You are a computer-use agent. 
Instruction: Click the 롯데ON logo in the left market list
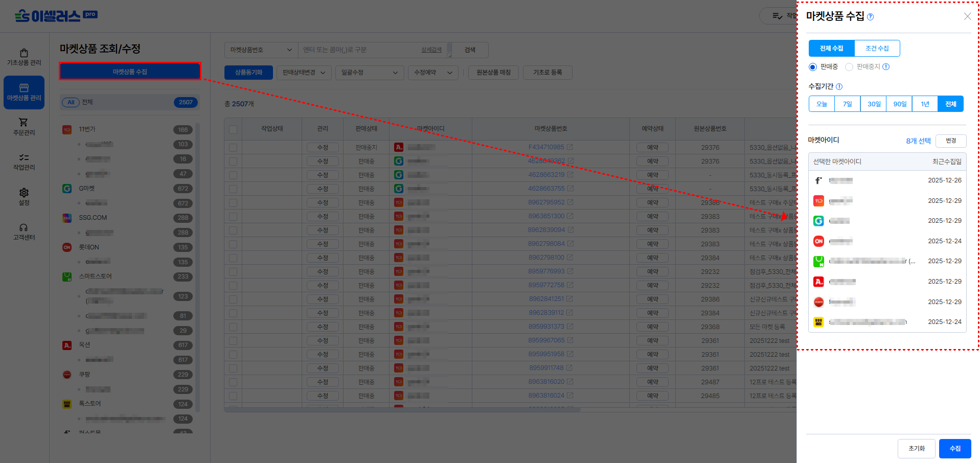coord(67,247)
